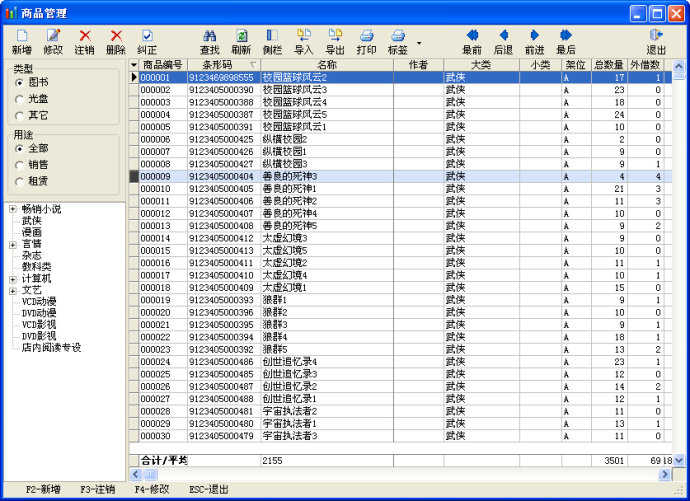Expand the 畅销小说 tree node
Viewport: 690px width, 501px height.
tap(11, 209)
